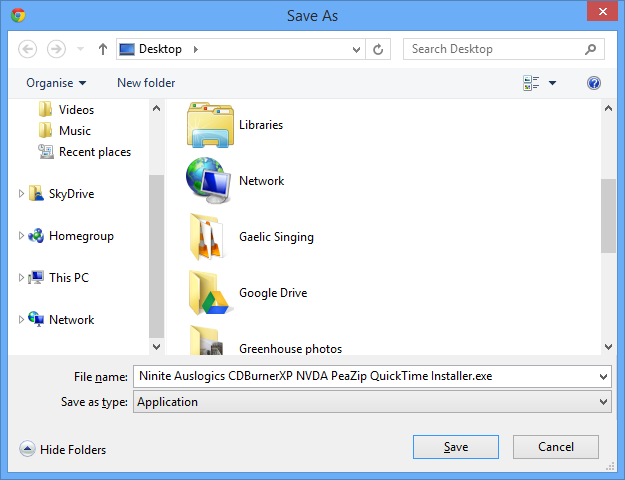Select the Google Drive folder icon

[x=209, y=293]
